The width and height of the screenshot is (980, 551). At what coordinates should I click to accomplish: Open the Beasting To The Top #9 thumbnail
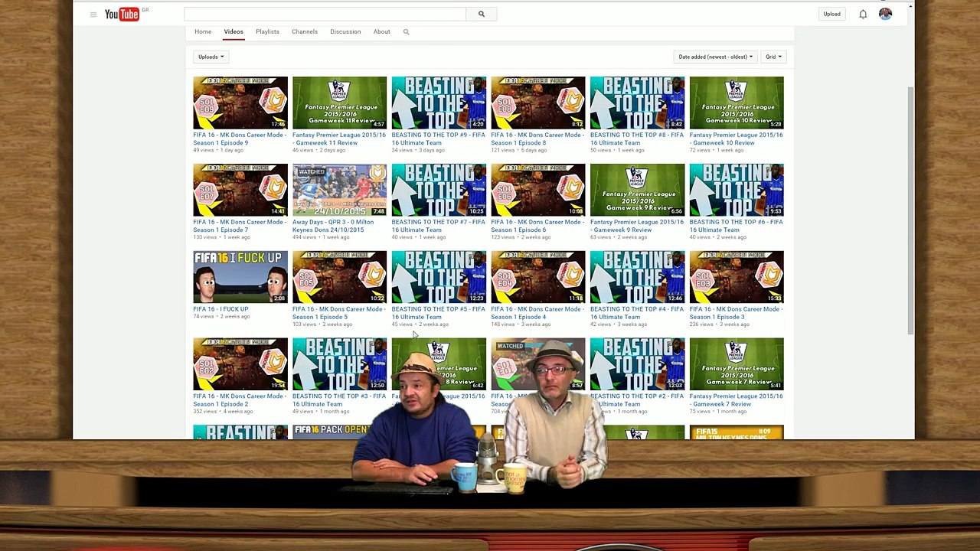(x=439, y=103)
